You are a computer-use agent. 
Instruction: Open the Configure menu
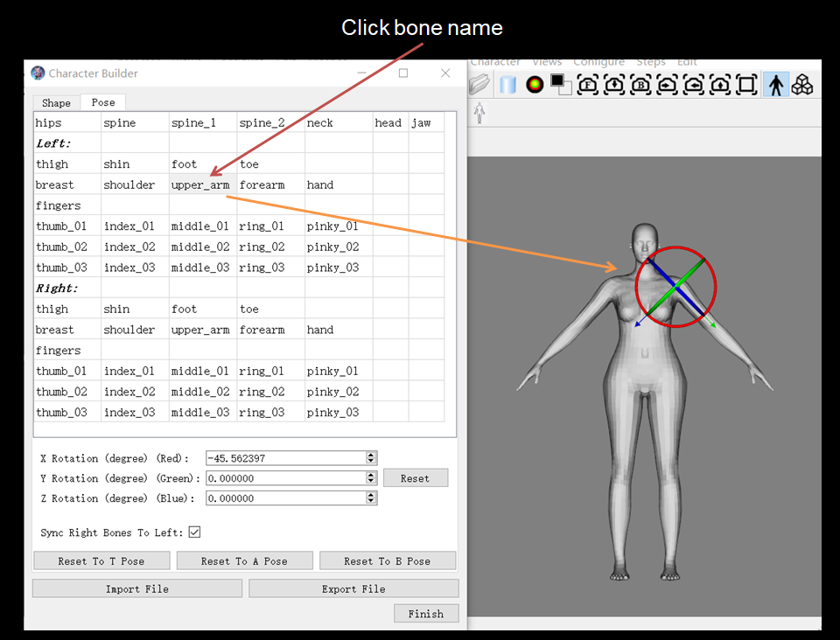[x=598, y=62]
